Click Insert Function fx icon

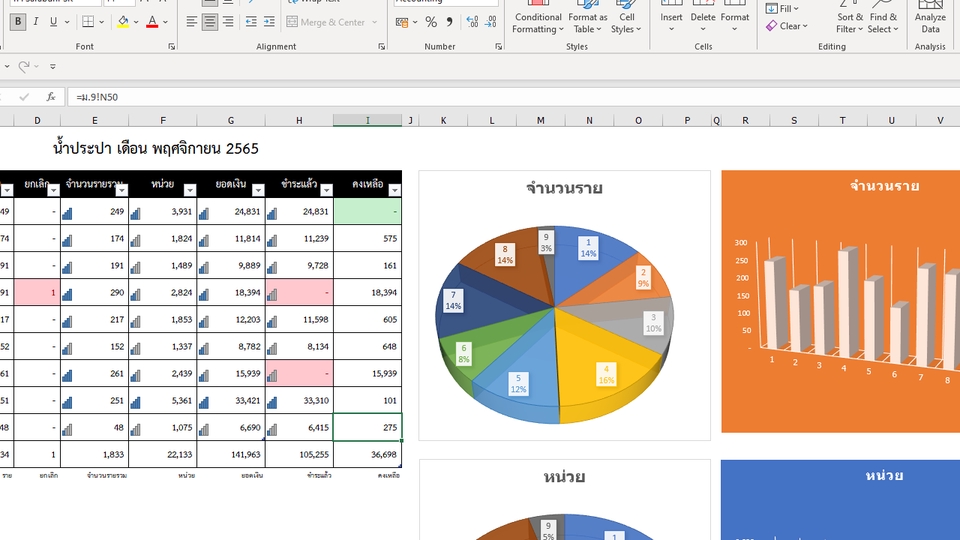(x=51, y=97)
